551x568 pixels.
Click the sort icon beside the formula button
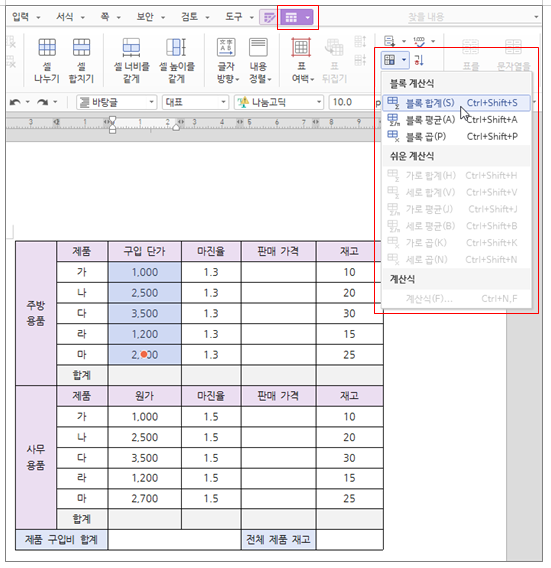419,60
